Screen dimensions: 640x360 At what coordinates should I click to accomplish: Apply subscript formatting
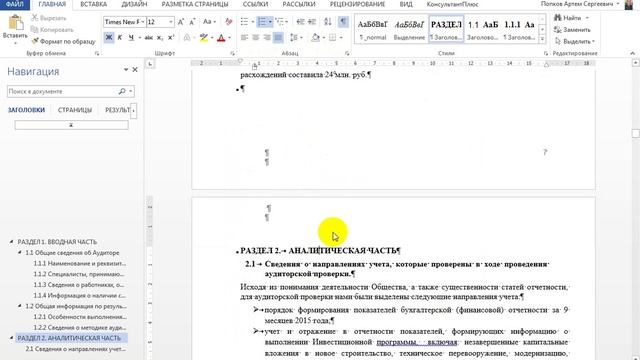tap(160, 38)
